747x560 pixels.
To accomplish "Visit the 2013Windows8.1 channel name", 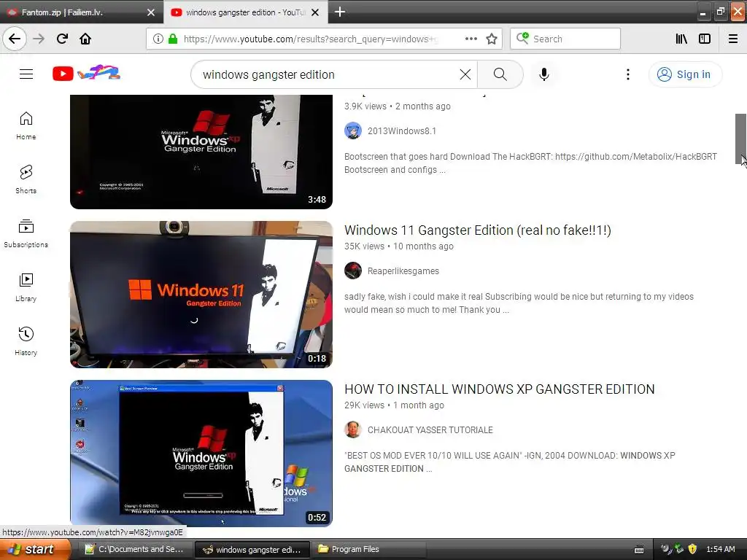I will (402, 131).
